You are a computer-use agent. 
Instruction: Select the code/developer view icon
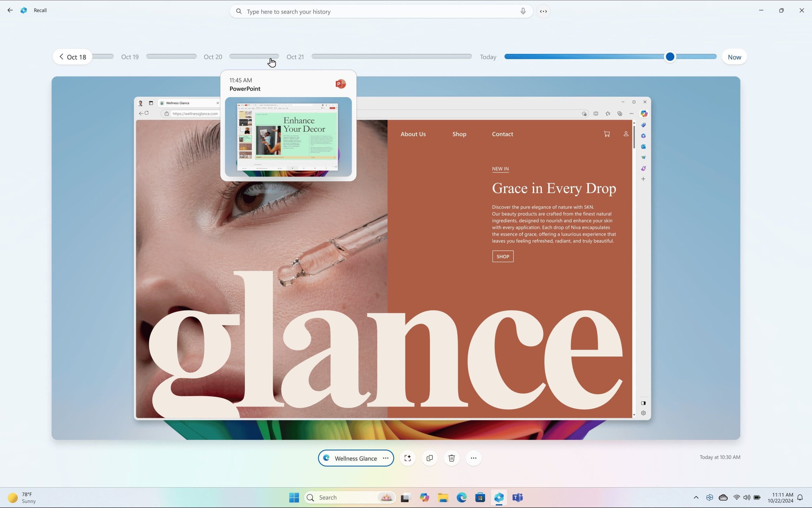point(543,11)
